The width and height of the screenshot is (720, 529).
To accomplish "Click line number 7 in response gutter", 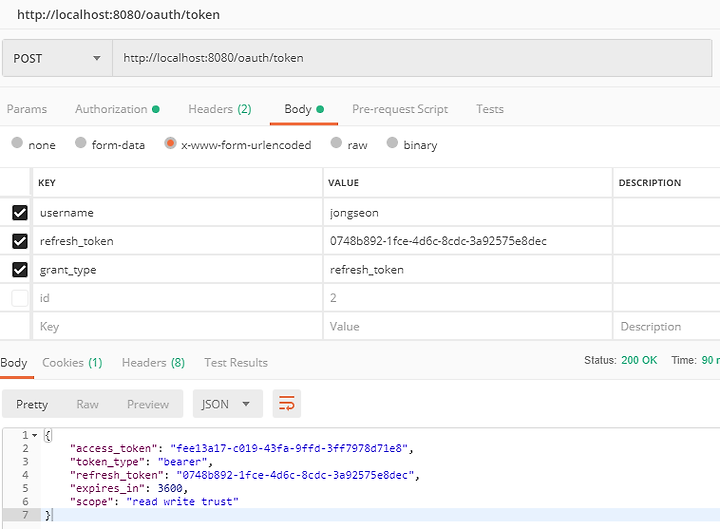I will [x=25, y=515].
